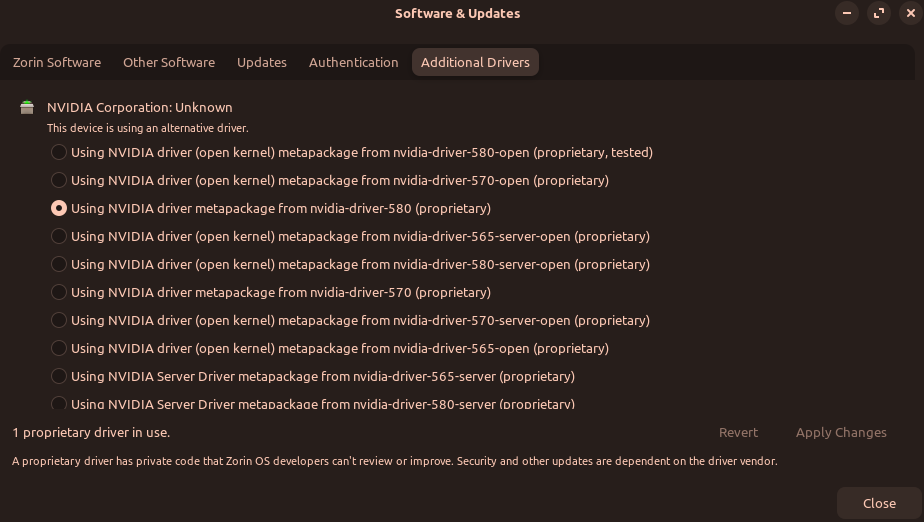Select nvidia-driver-580-open tested driver option

tap(59, 153)
